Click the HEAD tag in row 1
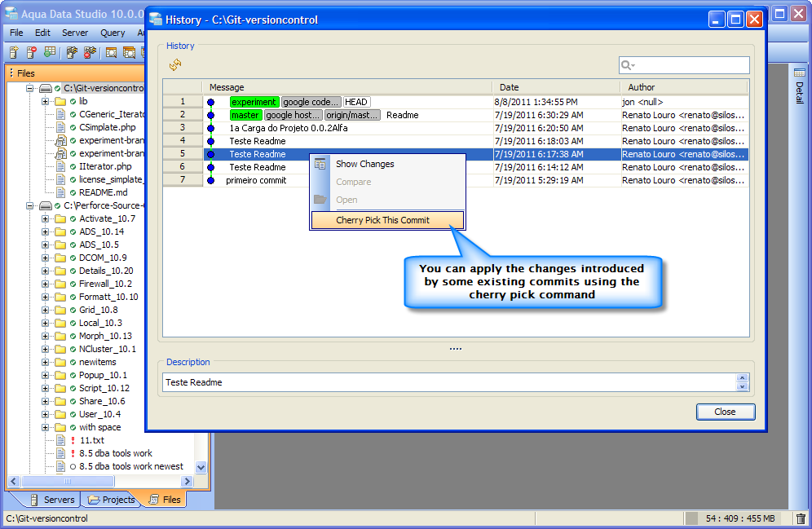 355,102
